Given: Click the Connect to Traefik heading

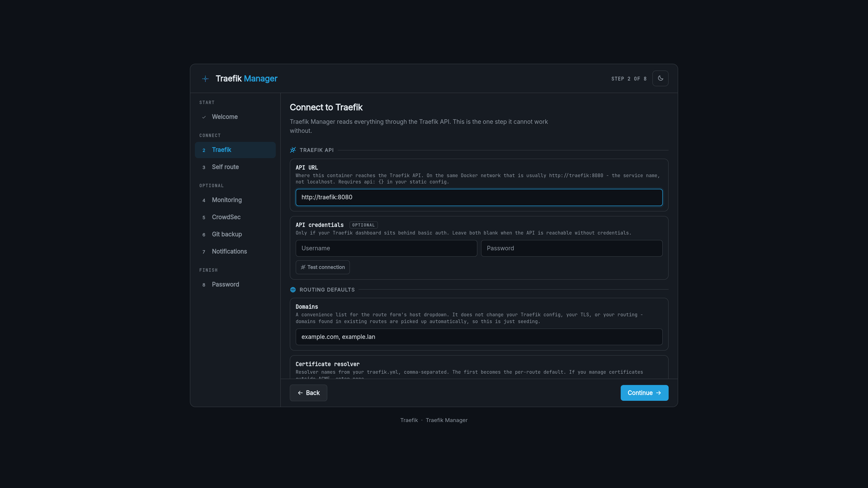Looking at the screenshot, I should click(326, 108).
